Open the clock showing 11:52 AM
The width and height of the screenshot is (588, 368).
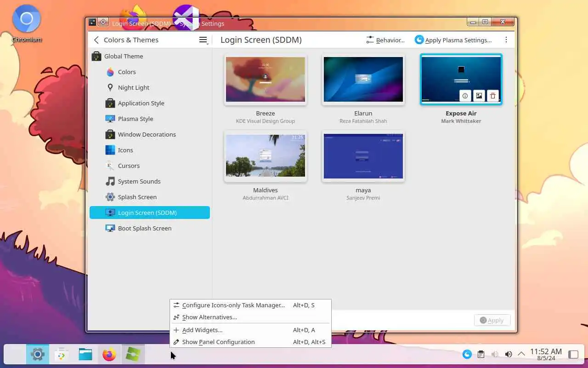[546, 354]
